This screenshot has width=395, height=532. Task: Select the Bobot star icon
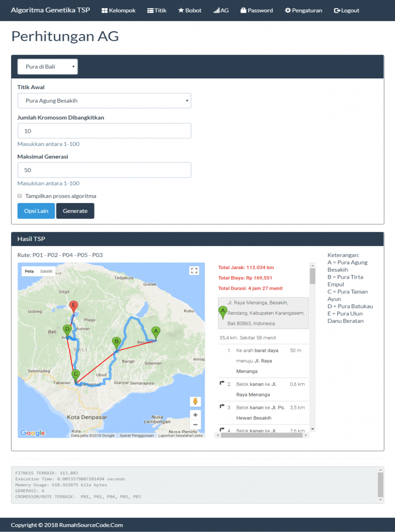pos(182,10)
